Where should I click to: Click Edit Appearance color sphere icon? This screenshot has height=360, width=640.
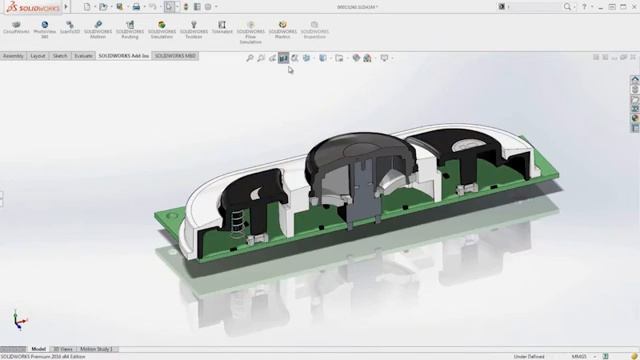tap(356, 58)
